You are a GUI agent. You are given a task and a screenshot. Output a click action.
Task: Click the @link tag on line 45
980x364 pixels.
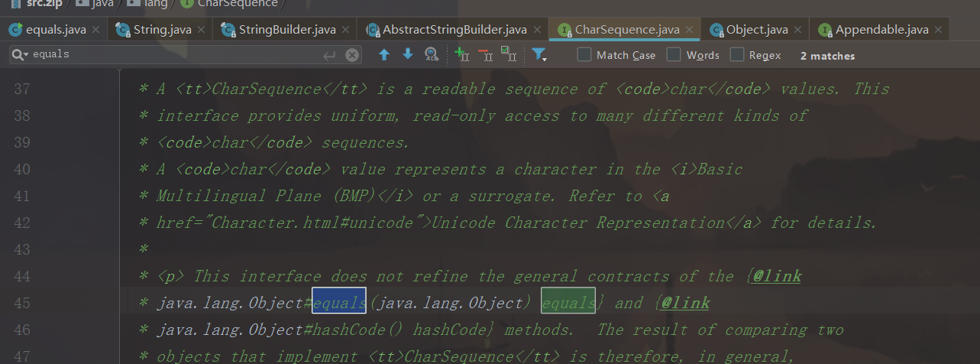tap(685, 303)
